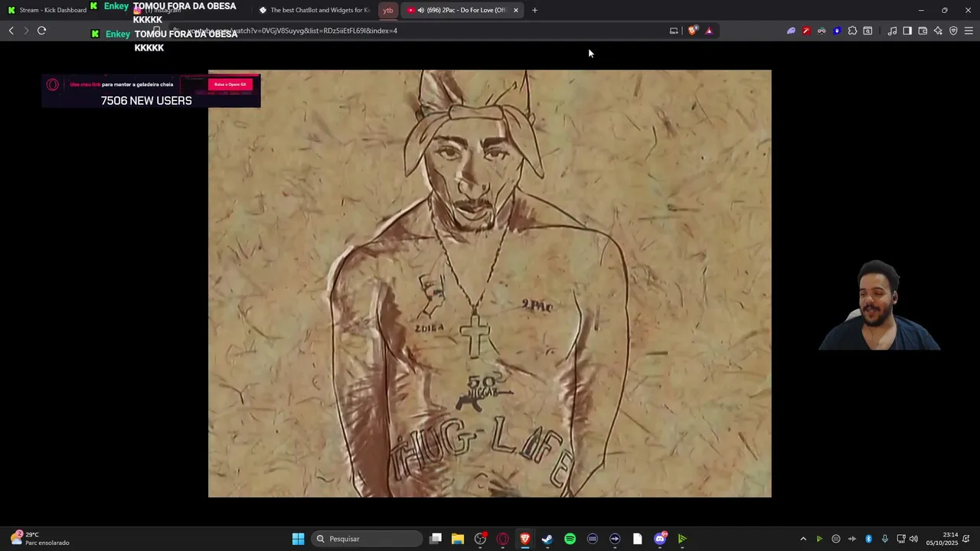This screenshot has width=980, height=551.
Task: Open the Brave Wallet icon
Action: [923, 31]
